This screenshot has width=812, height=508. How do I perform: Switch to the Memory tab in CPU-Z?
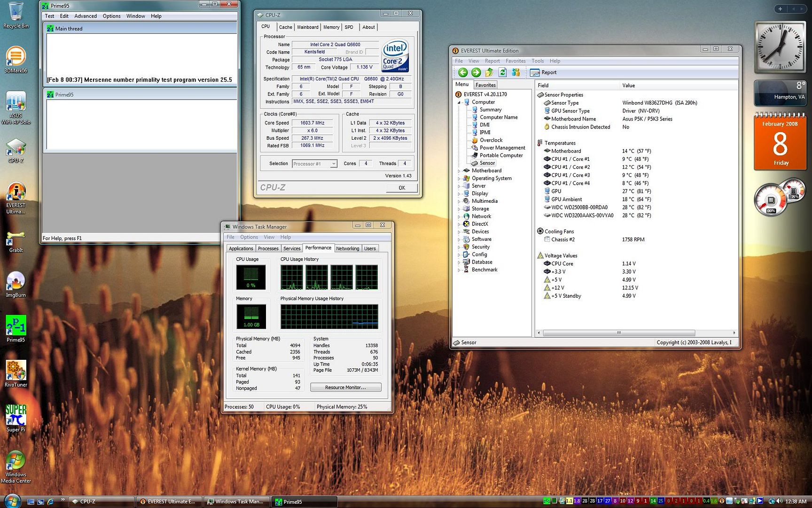pos(331,27)
